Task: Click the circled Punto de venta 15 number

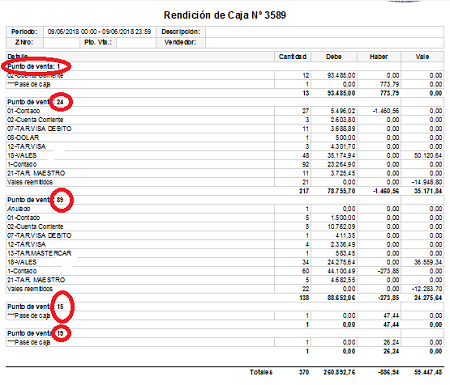Action: (x=60, y=306)
